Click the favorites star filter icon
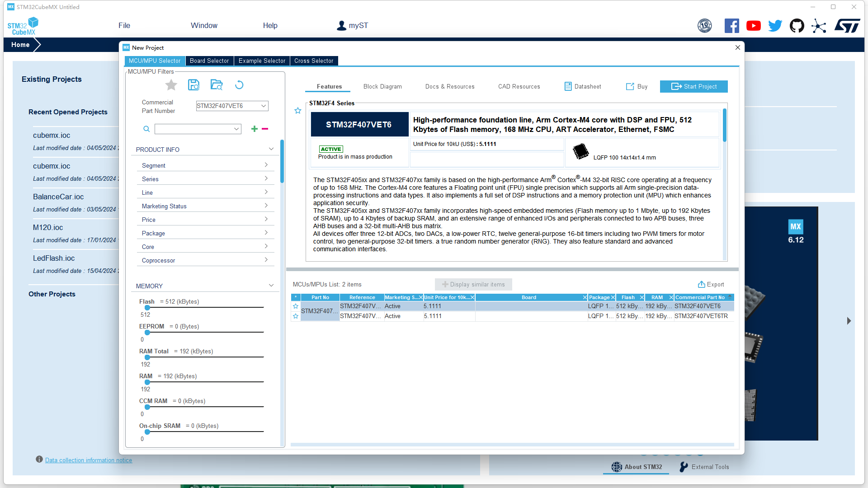This screenshot has height=488, width=868. 171,85
